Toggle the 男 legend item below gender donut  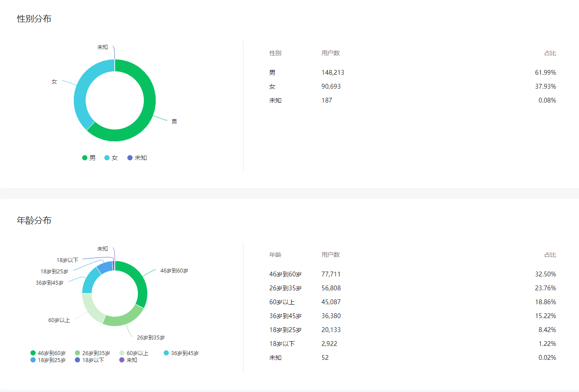(89, 158)
